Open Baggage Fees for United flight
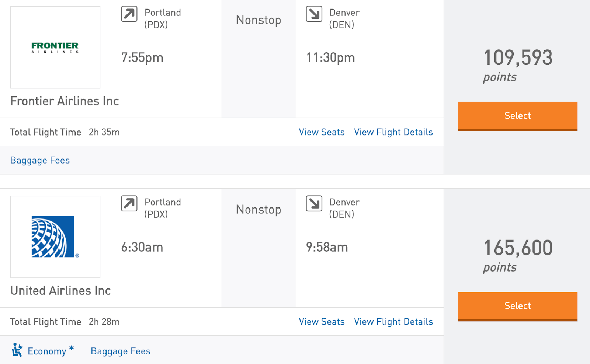Viewport: 590px width, 364px height. pos(121,351)
